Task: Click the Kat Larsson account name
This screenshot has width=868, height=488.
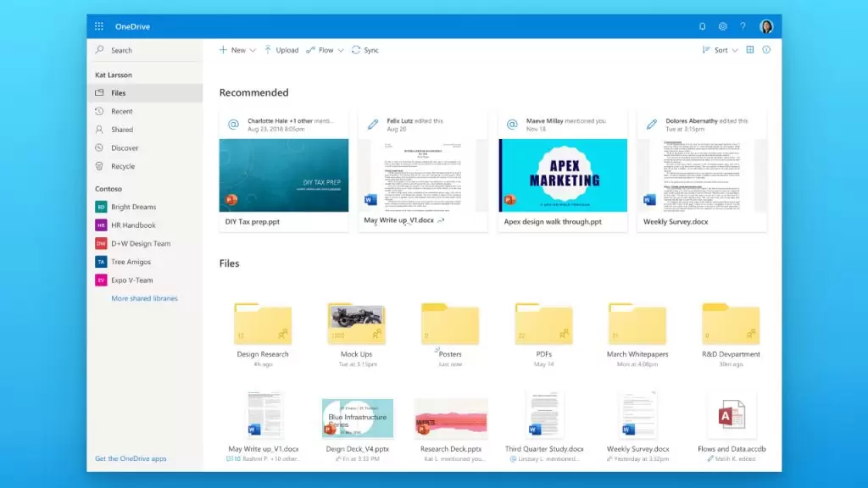Action: click(114, 75)
